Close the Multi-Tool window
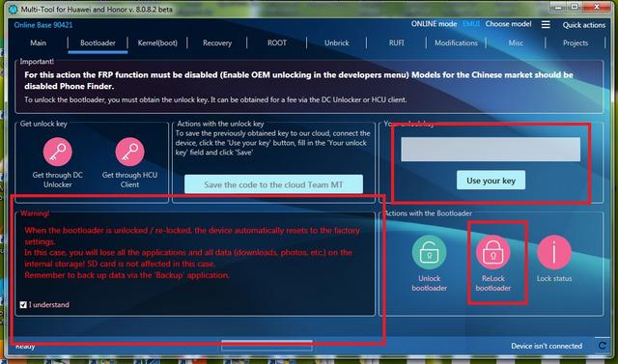This screenshot has height=364, width=618. coord(597,7)
